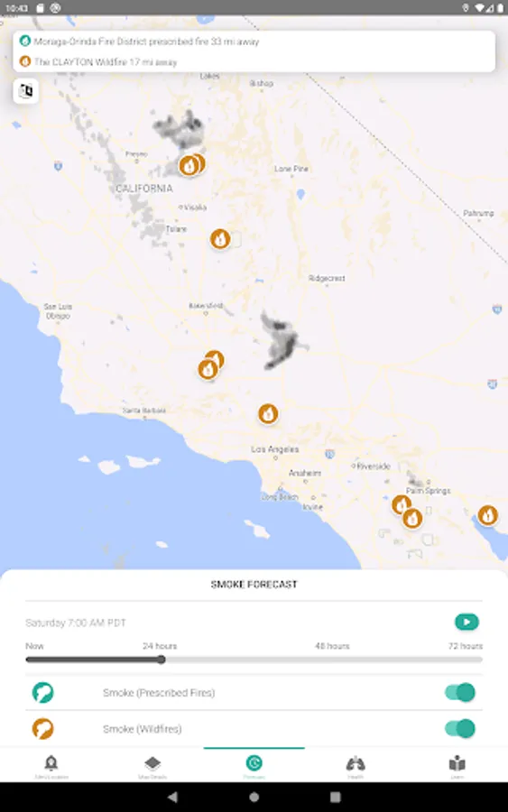Click the forecast timeline slider handle
This screenshot has width=508, height=812.
click(161, 660)
